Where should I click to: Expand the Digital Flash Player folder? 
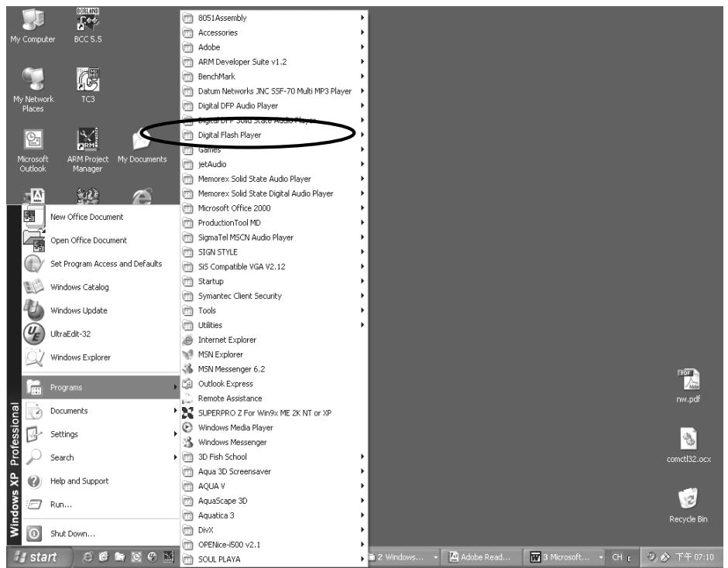[274, 135]
